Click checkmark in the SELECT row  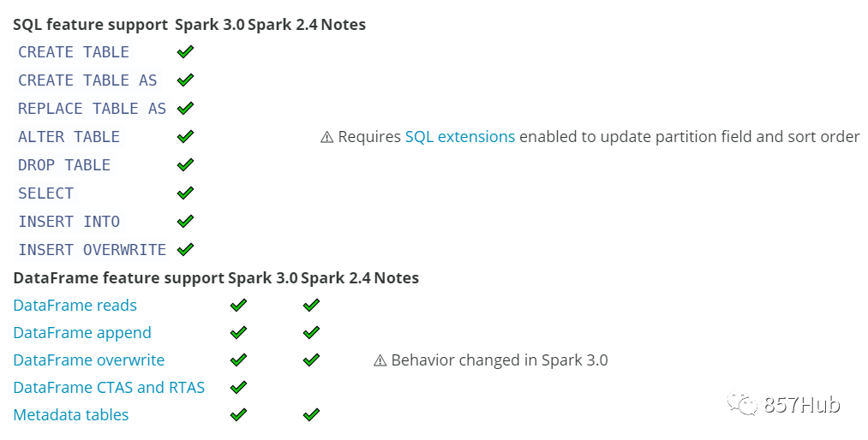(x=185, y=193)
